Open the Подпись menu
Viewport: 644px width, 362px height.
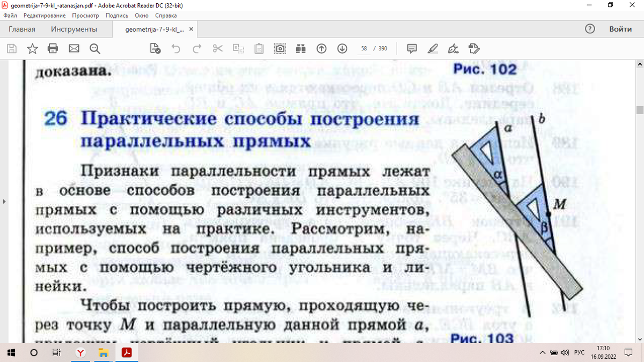pyautogui.click(x=116, y=16)
